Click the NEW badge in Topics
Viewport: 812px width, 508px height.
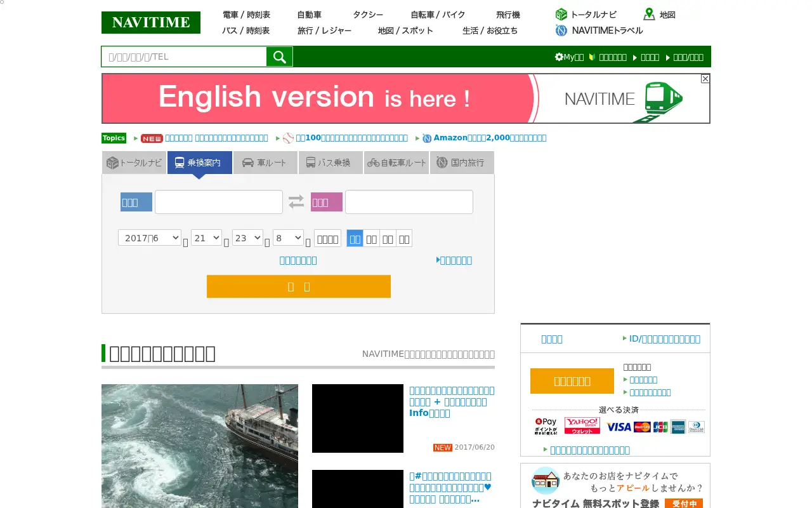point(152,138)
